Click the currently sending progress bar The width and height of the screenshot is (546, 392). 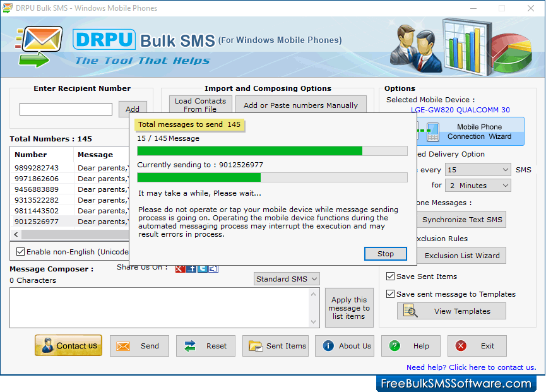(x=272, y=177)
